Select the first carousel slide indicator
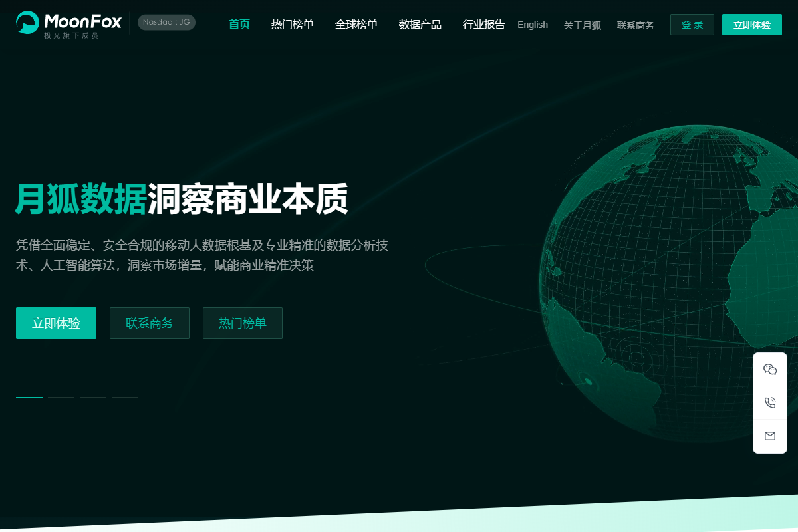 click(29, 398)
